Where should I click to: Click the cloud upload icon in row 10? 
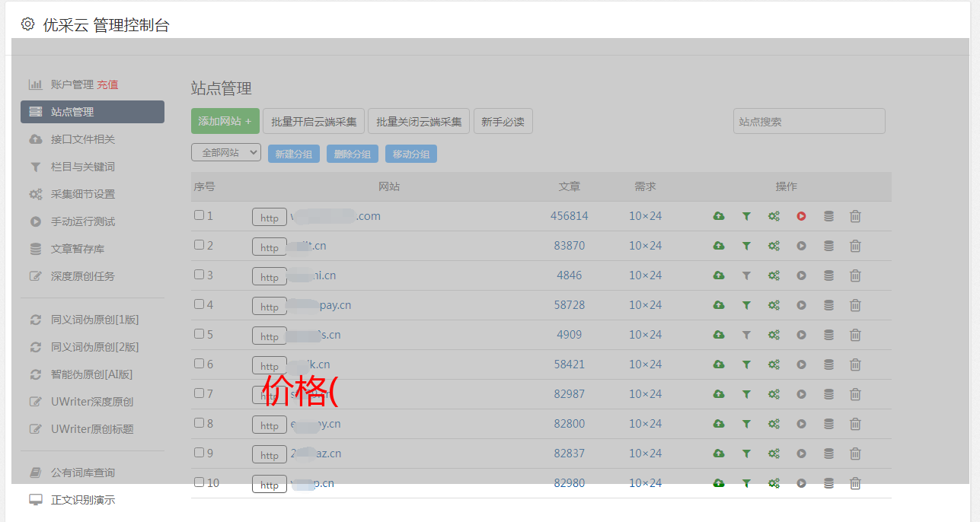[x=719, y=483]
